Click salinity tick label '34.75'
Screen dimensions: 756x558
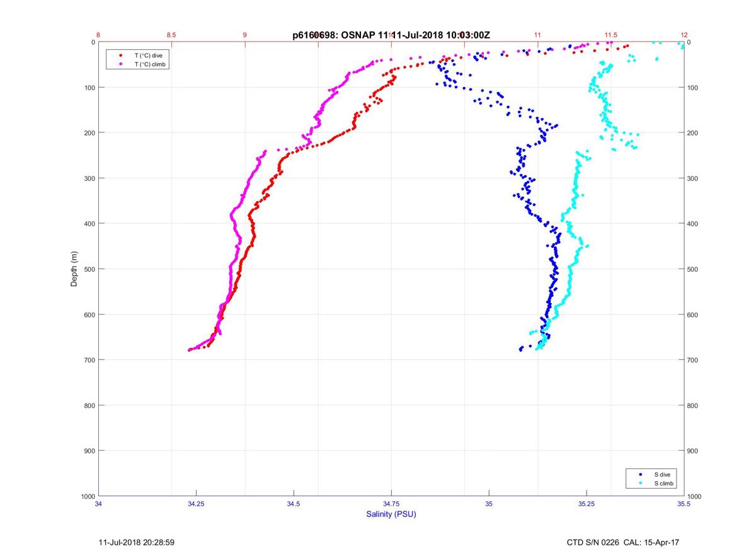(391, 504)
